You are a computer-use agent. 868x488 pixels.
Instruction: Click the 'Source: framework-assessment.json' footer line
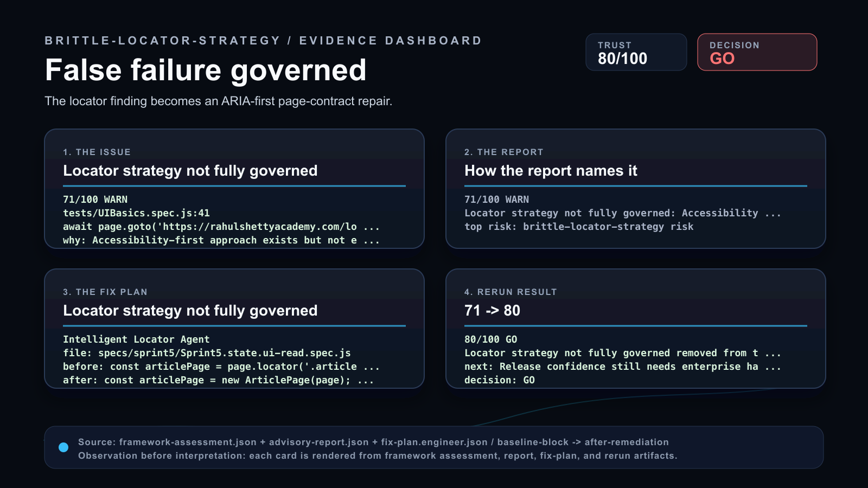point(373,442)
